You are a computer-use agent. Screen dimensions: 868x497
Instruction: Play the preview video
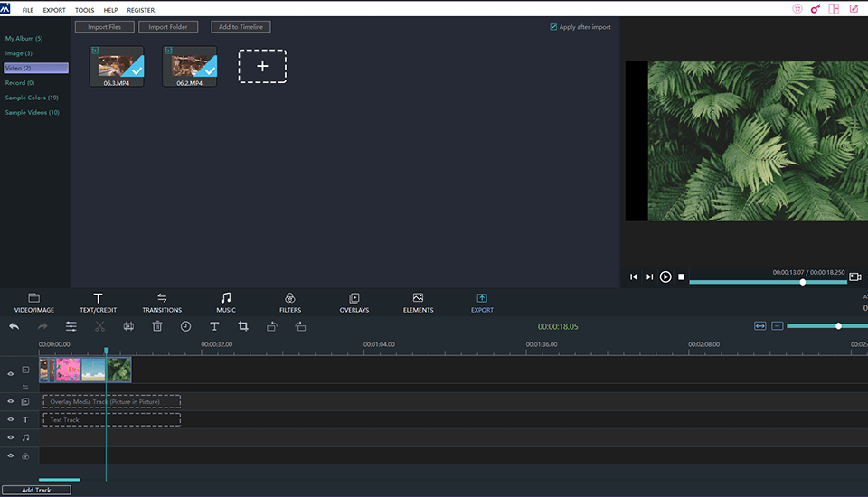665,277
